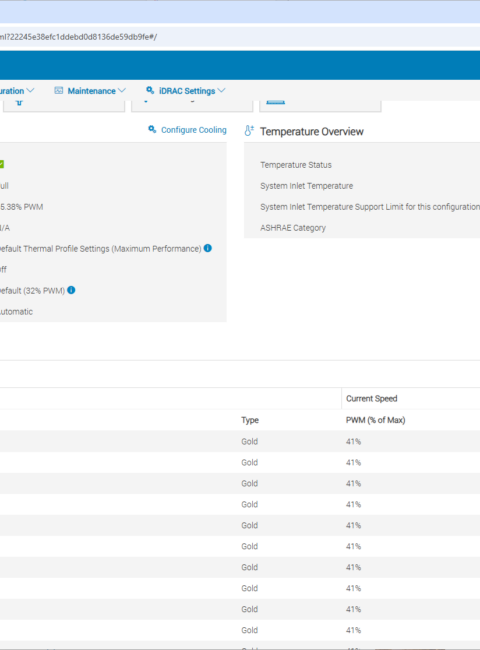Image resolution: width=480 pixels, height=650 pixels.
Task: Expand the Maintenance chevron
Action: coord(121,90)
